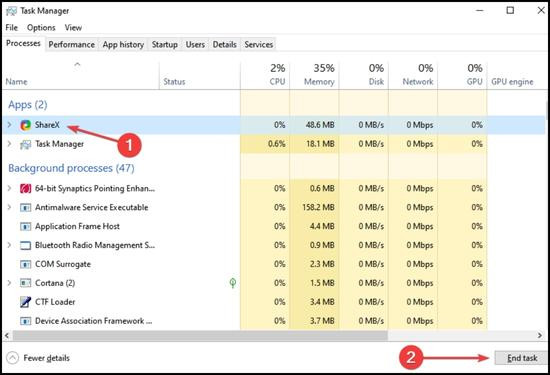Switch to the Details tab
This screenshot has width=550, height=375.
224,45
